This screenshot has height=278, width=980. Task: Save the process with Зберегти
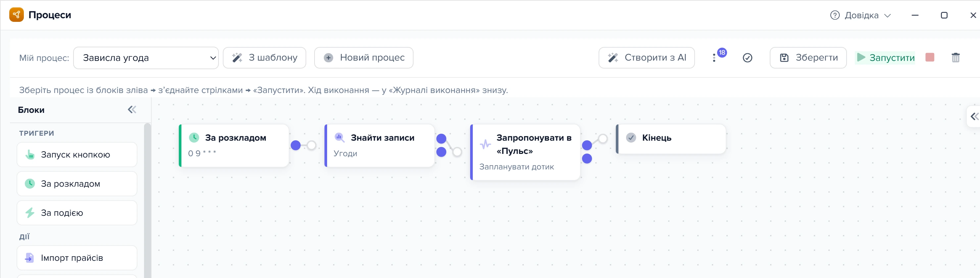click(808, 58)
